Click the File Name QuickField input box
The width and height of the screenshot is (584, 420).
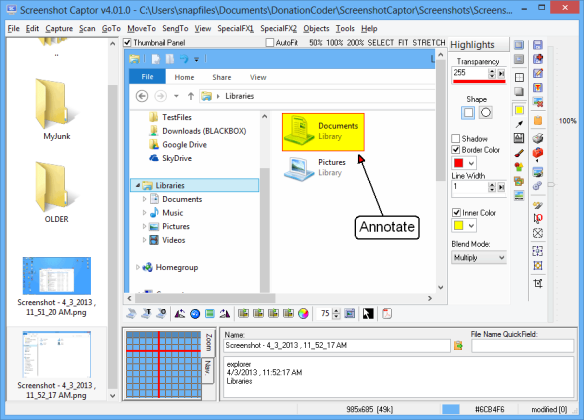[x=523, y=346]
